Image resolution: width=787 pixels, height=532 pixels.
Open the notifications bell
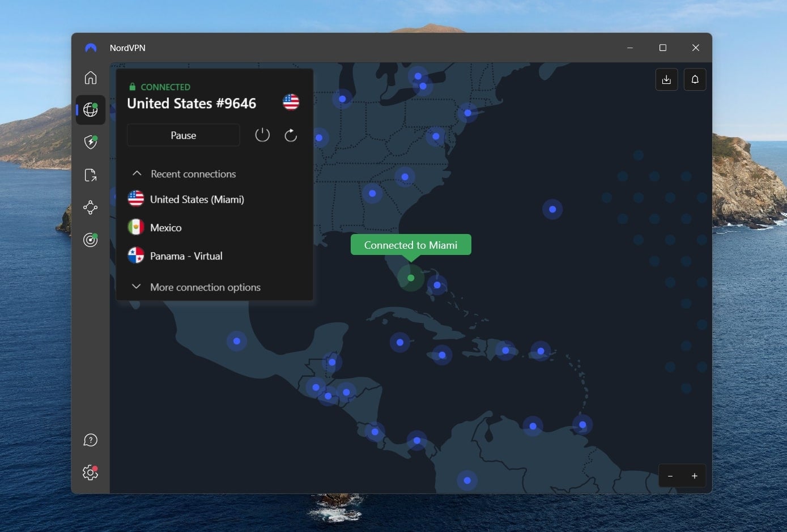pyautogui.click(x=695, y=79)
